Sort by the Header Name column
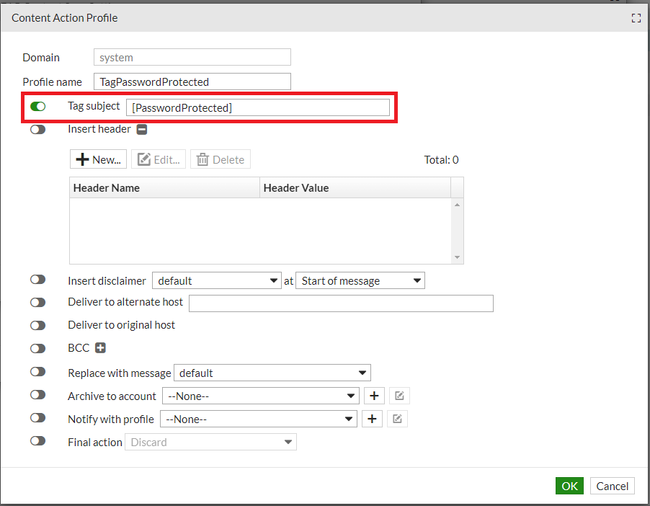The height and width of the screenshot is (506, 650). point(164,188)
